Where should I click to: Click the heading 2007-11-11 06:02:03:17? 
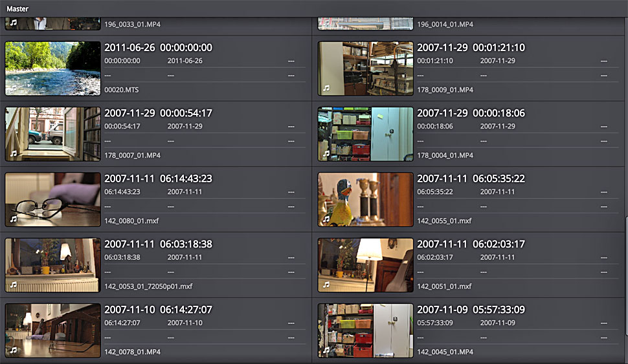tap(471, 244)
